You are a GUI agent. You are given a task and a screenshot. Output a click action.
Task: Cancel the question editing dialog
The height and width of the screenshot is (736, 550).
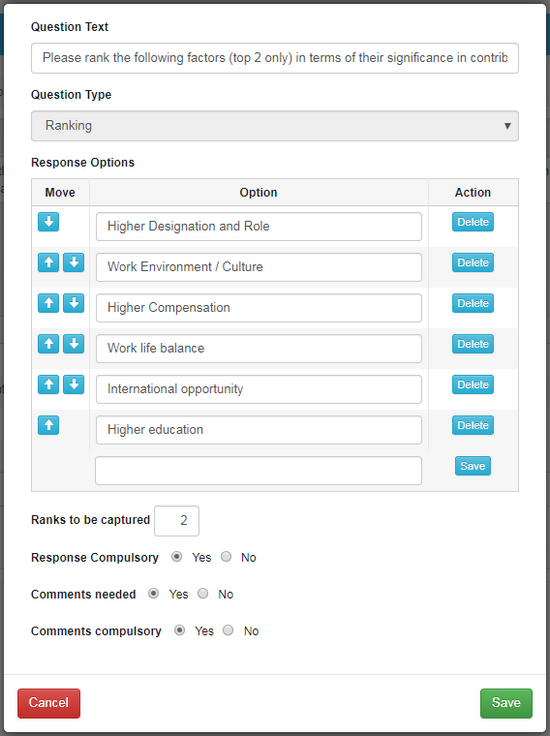pyautogui.click(x=49, y=703)
